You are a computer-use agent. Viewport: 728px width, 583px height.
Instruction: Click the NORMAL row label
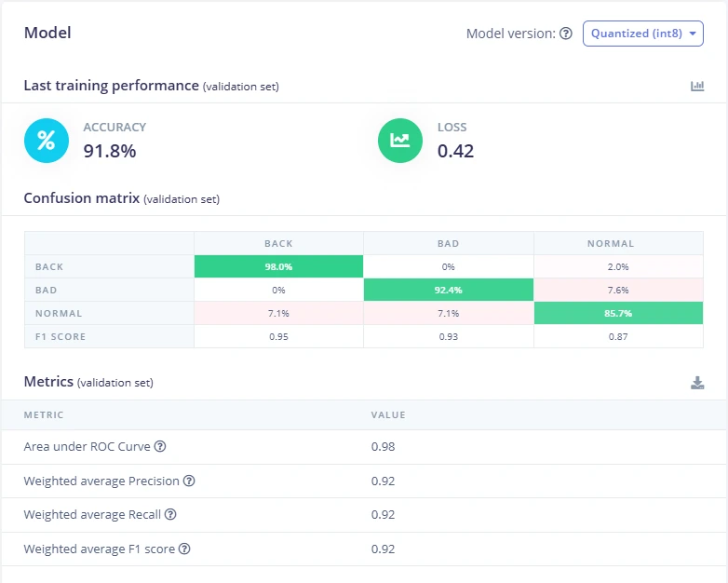click(x=59, y=313)
